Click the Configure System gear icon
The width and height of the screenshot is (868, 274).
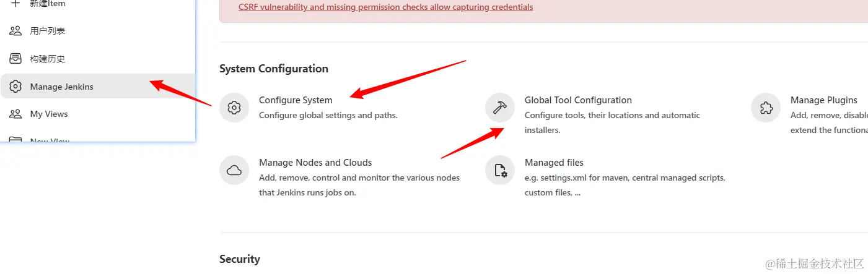[234, 108]
